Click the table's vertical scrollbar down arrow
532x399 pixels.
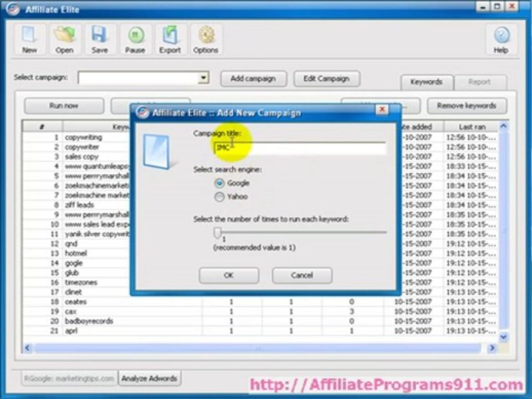pyautogui.click(x=504, y=336)
